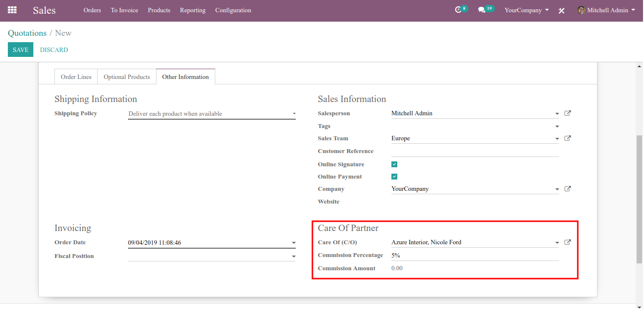Open Salesperson external link icon
644x310 pixels.
567,113
